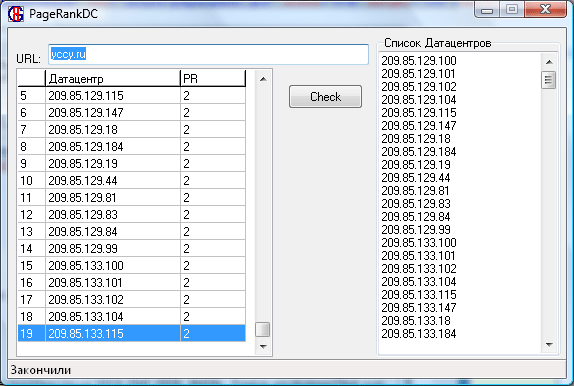The width and height of the screenshot is (574, 386).
Task: Click highlighted table row 19 with 209.85.133.115
Action: point(132,334)
